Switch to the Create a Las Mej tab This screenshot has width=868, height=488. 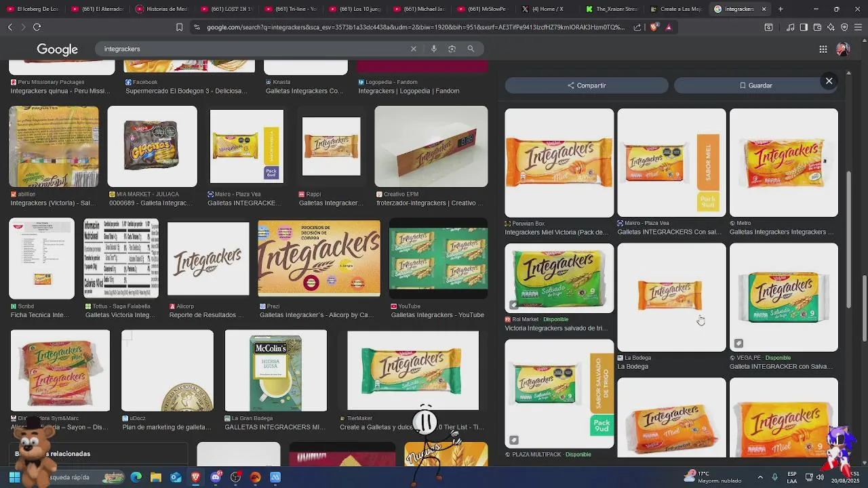pos(675,9)
